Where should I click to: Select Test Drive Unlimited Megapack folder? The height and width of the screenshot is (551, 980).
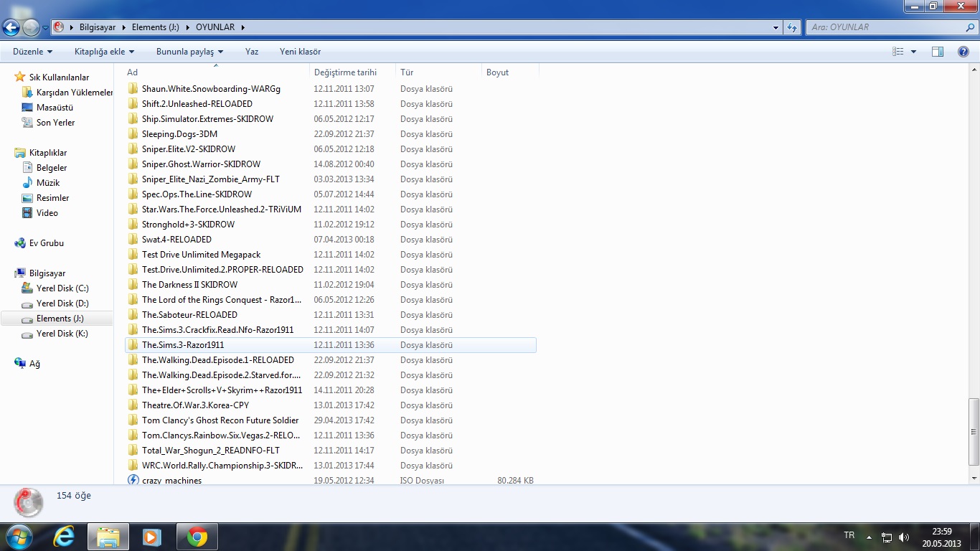201,255
